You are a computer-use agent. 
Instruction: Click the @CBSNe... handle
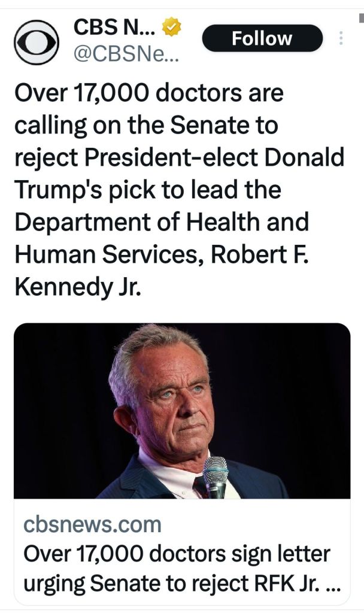(x=125, y=54)
